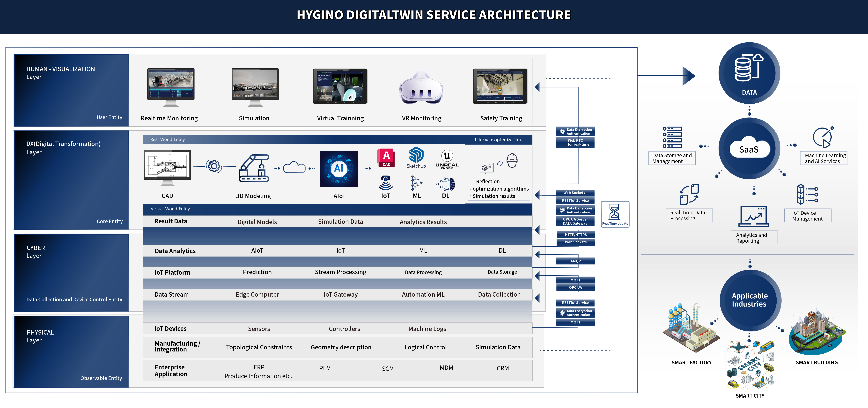Click the 'Result Data' row label
868x408 pixels.
coord(170,221)
